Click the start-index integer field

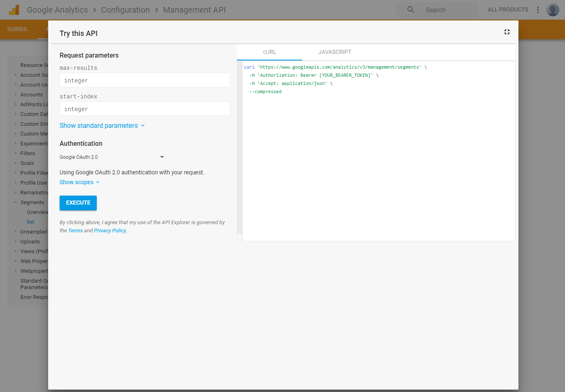(145, 109)
